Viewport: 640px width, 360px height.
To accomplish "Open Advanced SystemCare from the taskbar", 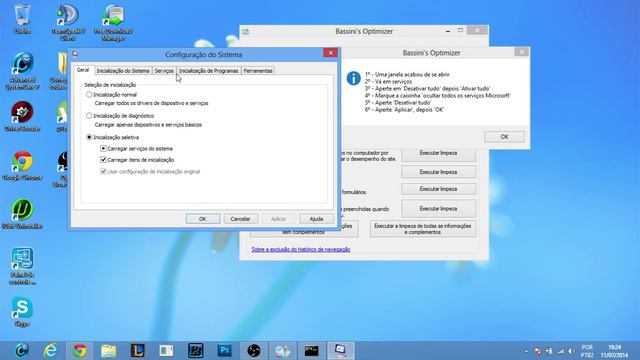I will coord(21,351).
